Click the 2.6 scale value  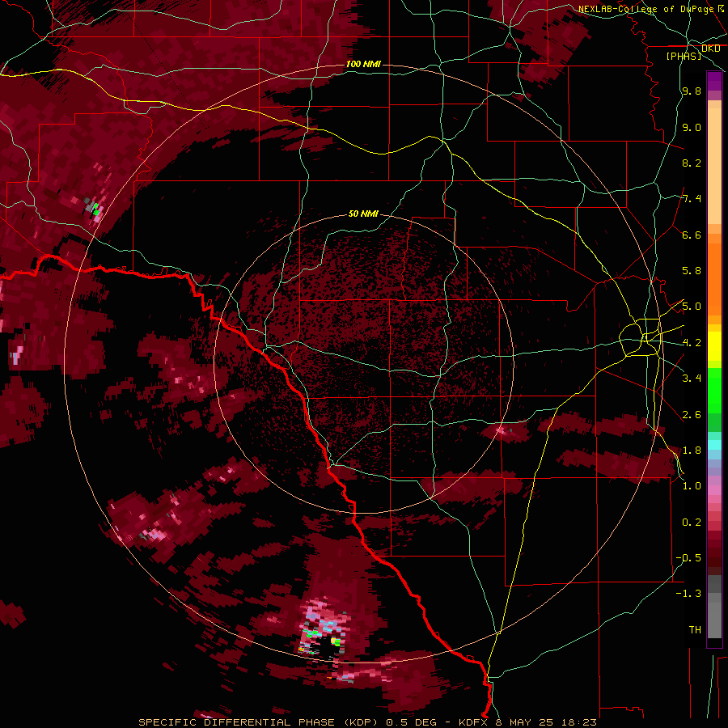692,415
